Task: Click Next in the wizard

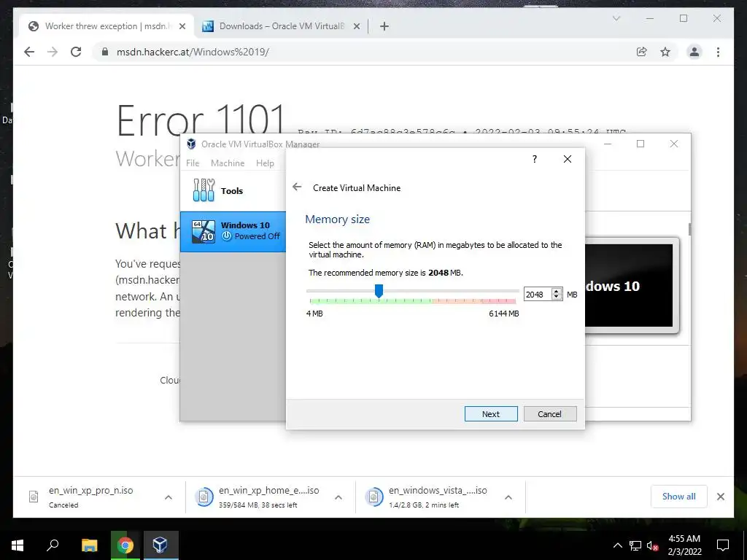Action: tap(491, 414)
